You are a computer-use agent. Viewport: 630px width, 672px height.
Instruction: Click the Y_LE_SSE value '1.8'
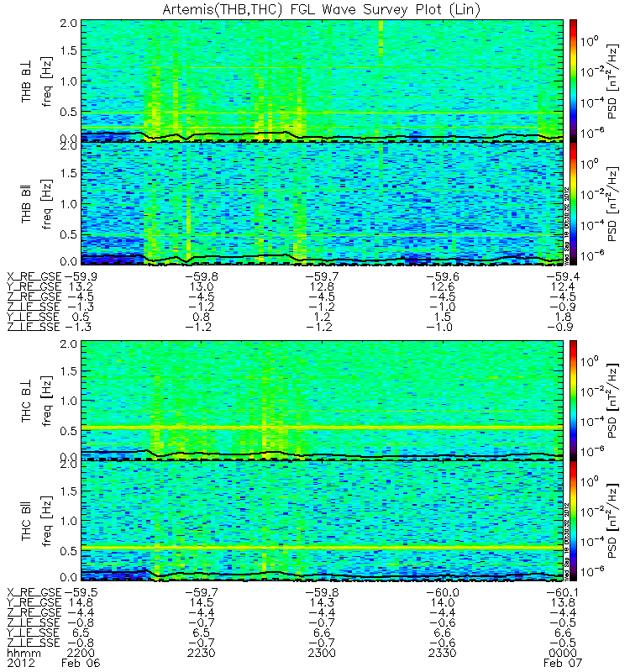point(563,317)
